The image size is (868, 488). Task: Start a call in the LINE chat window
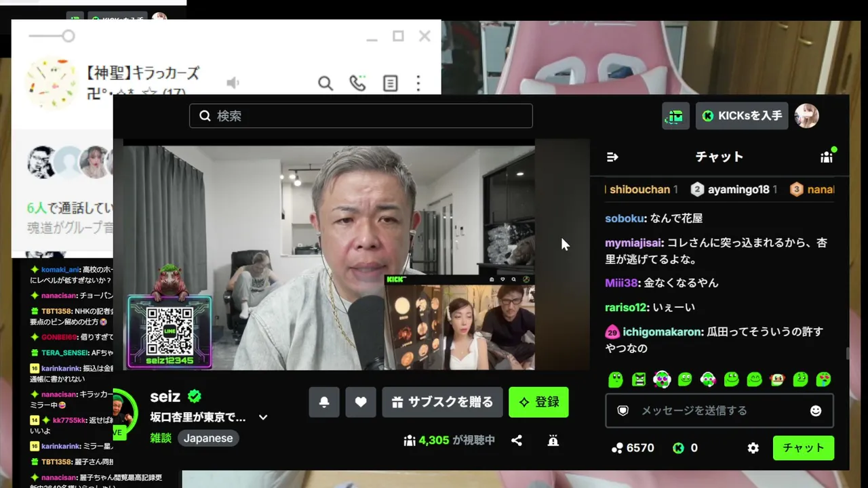357,83
